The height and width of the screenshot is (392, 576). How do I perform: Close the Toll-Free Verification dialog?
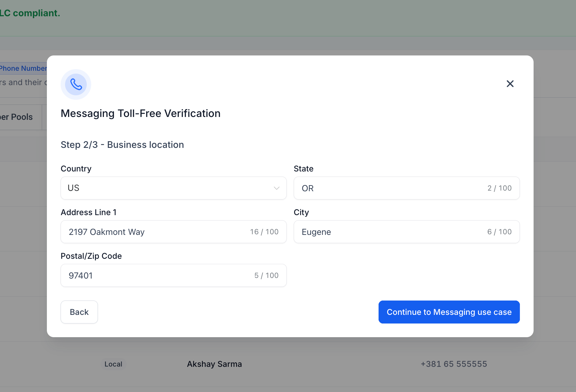click(510, 84)
